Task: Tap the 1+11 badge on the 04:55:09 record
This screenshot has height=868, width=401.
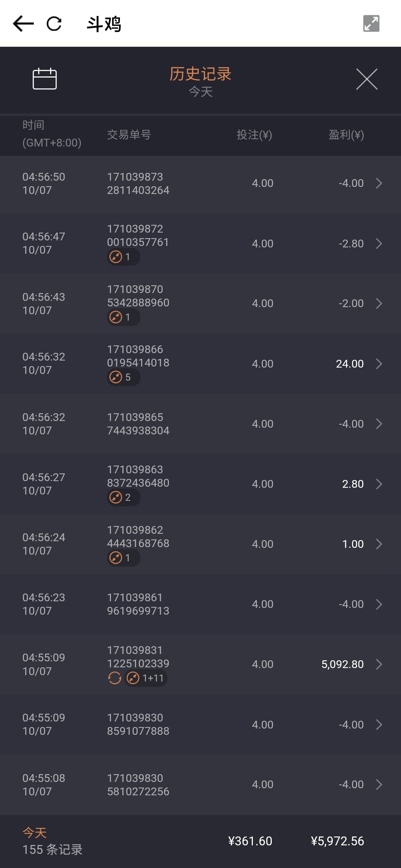Action: (146, 678)
